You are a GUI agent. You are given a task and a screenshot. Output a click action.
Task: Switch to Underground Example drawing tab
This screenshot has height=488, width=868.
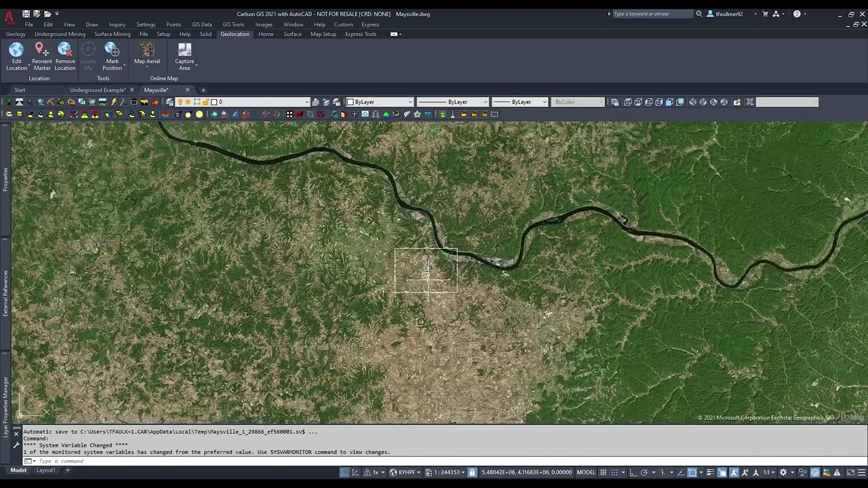[x=97, y=90]
